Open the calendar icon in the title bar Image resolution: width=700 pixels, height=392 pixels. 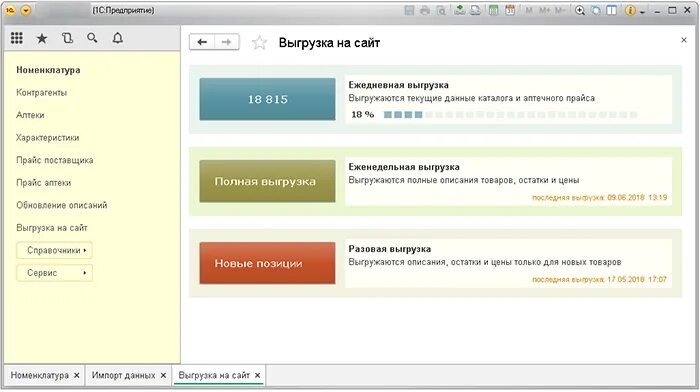(510, 10)
